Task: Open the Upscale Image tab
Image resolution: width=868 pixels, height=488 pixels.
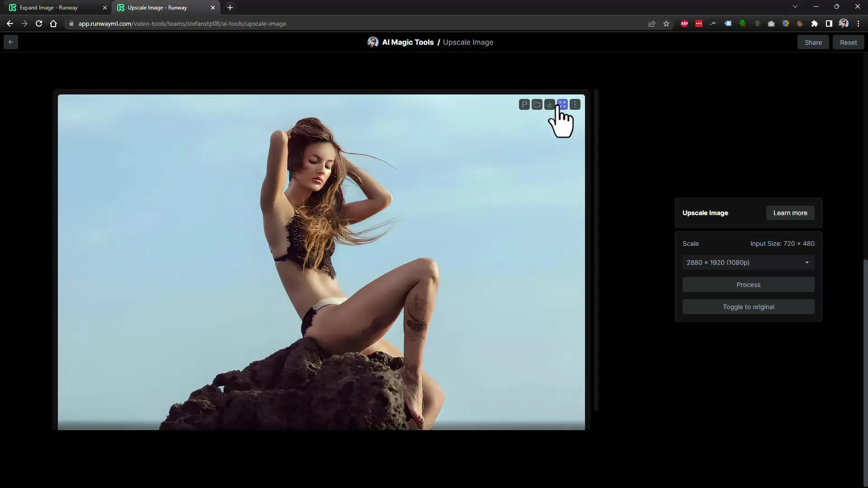Action: [157, 7]
